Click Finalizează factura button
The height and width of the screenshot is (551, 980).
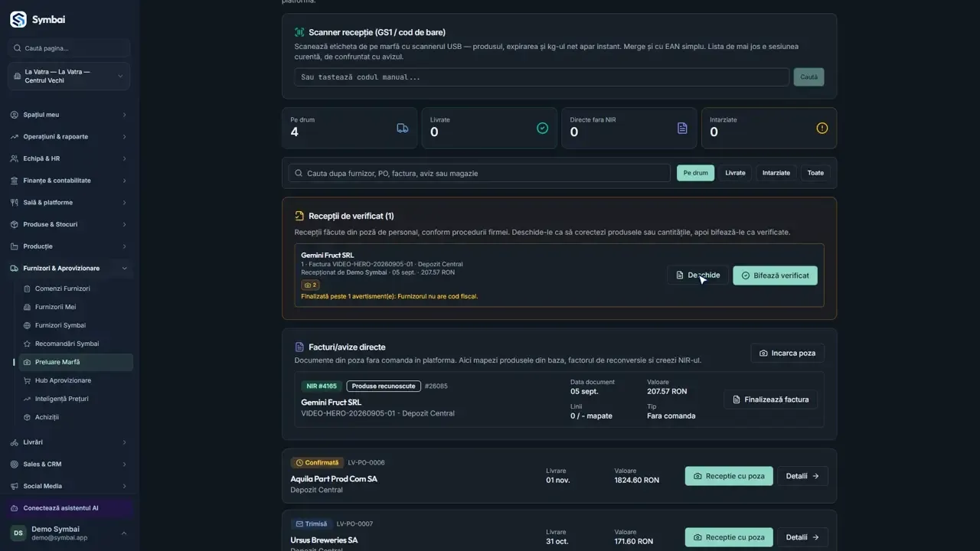pos(770,399)
